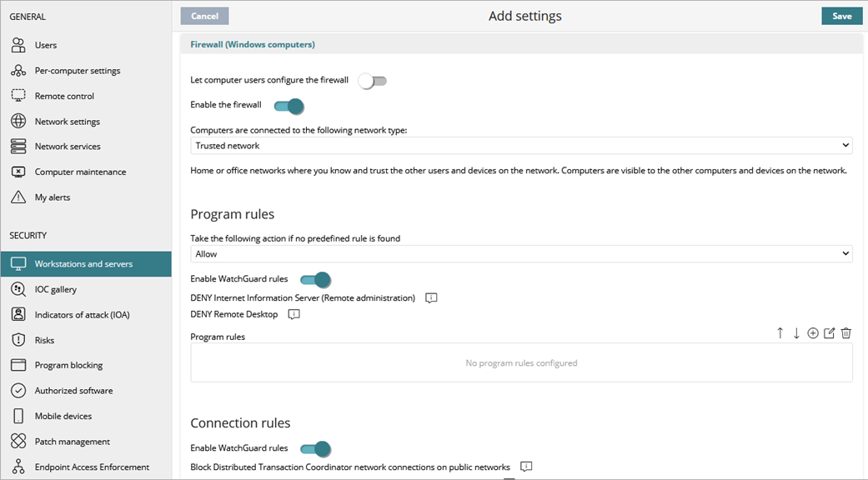Click the info icon for Block Distributed Transaction Coordinator
The width and height of the screenshot is (868, 480).
click(526, 467)
